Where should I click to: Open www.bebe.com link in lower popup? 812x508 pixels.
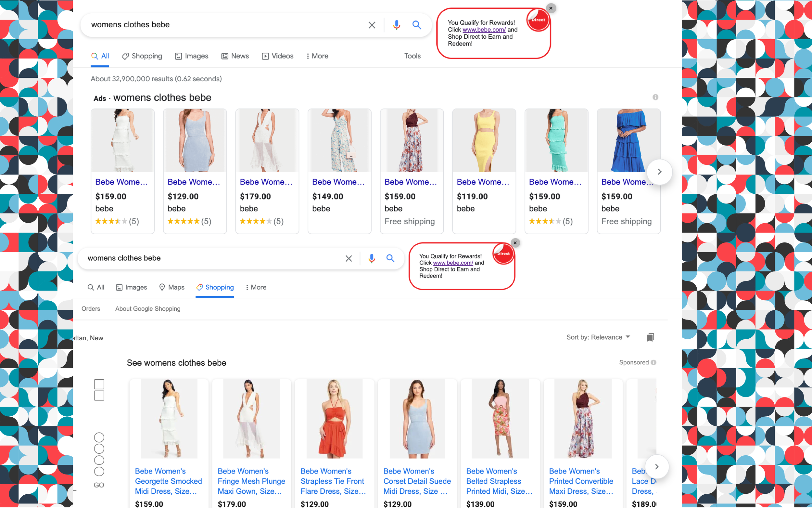point(453,263)
